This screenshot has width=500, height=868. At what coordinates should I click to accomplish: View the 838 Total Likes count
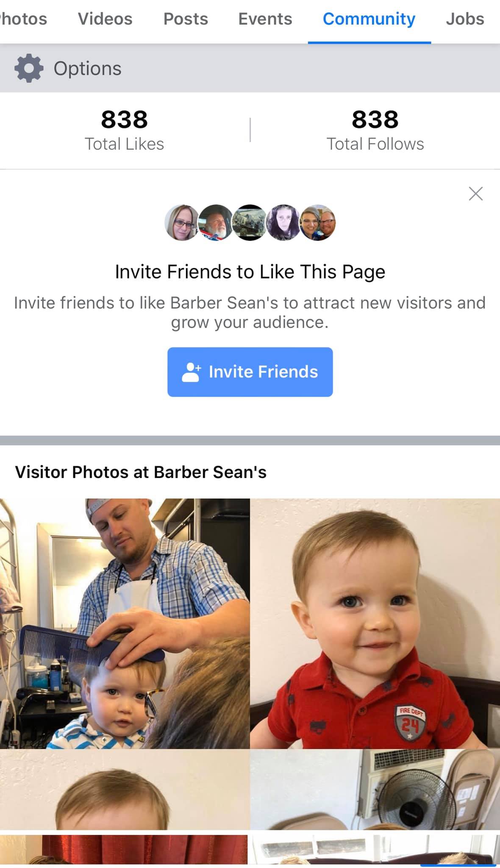(124, 130)
